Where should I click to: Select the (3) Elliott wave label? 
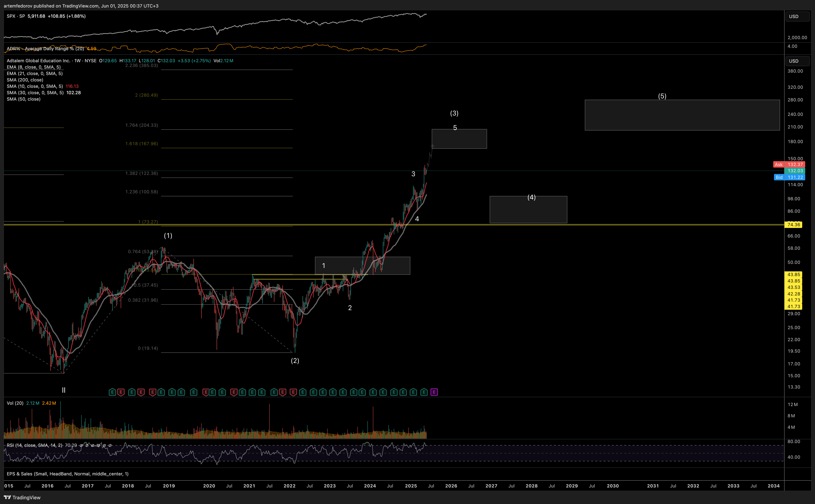click(454, 113)
